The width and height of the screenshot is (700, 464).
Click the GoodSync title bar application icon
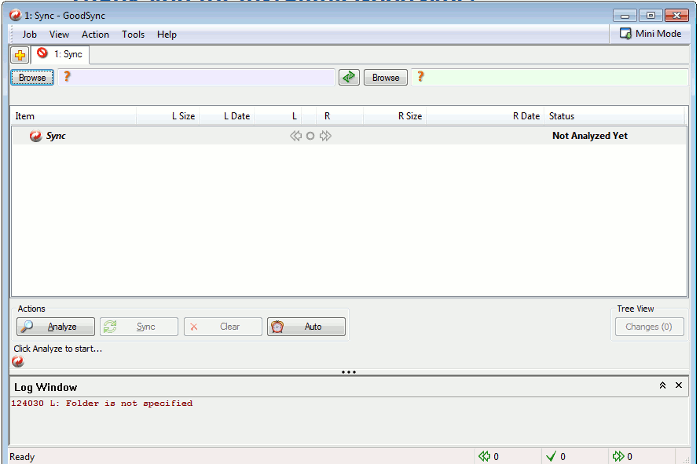pyautogui.click(x=15, y=15)
